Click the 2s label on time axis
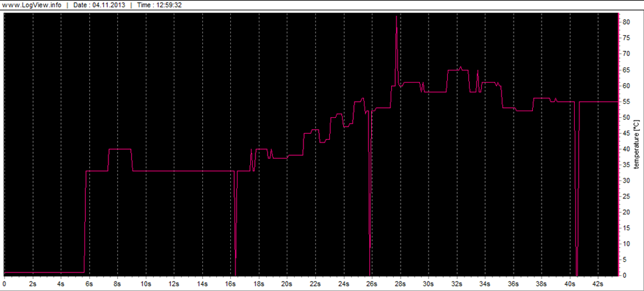The height and width of the screenshot is (291, 644). 33,284
